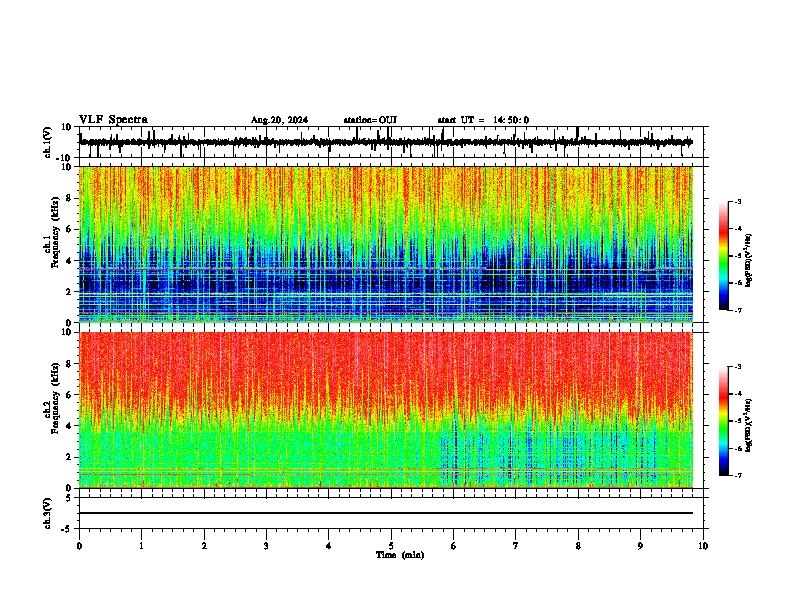
Task: Click the flat ch.3 voltage trace line
Action: pyautogui.click(x=386, y=513)
